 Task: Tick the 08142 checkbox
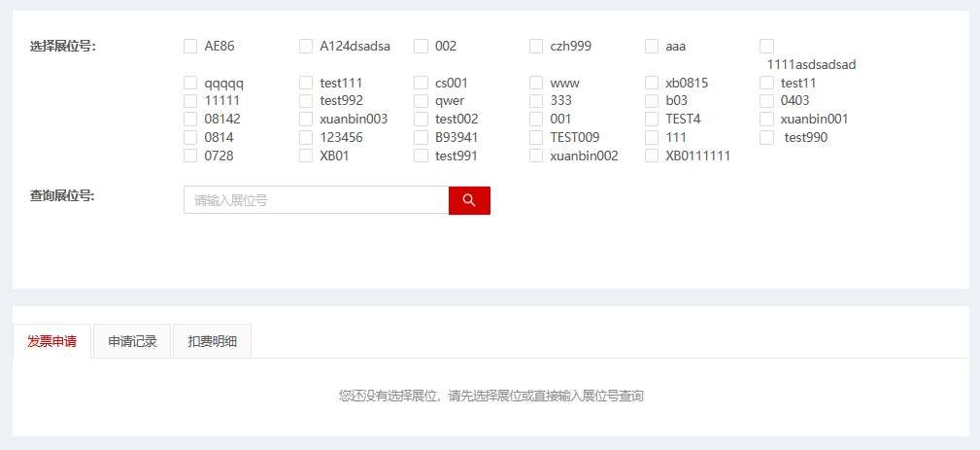tap(190, 120)
